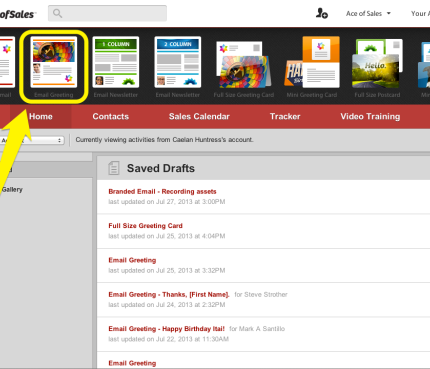430x369 pixels.
Task: Click the 'Saved Drafts' heading text
Action: [x=161, y=168]
